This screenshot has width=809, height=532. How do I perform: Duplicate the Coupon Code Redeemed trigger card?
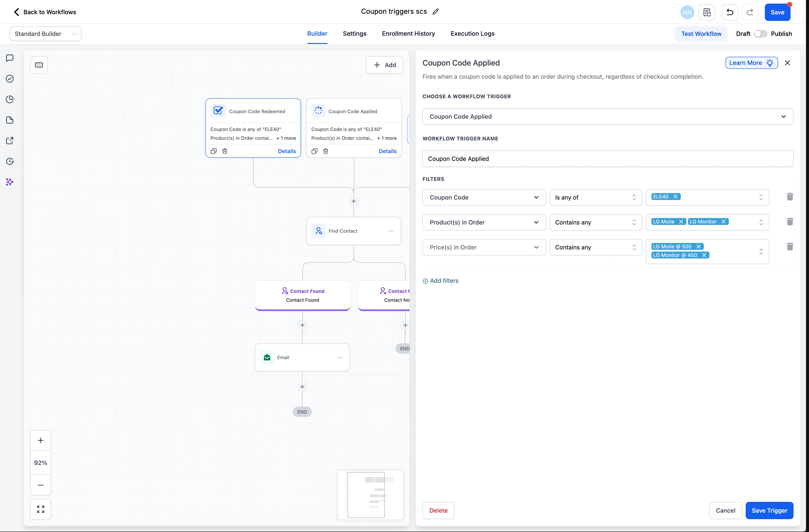(x=213, y=151)
